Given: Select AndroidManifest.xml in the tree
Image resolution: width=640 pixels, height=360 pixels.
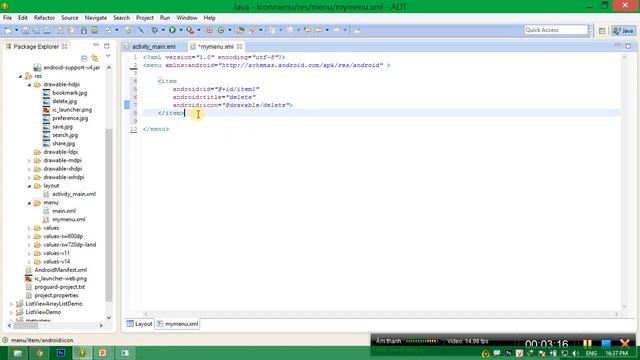Looking at the screenshot, I should tap(60, 270).
